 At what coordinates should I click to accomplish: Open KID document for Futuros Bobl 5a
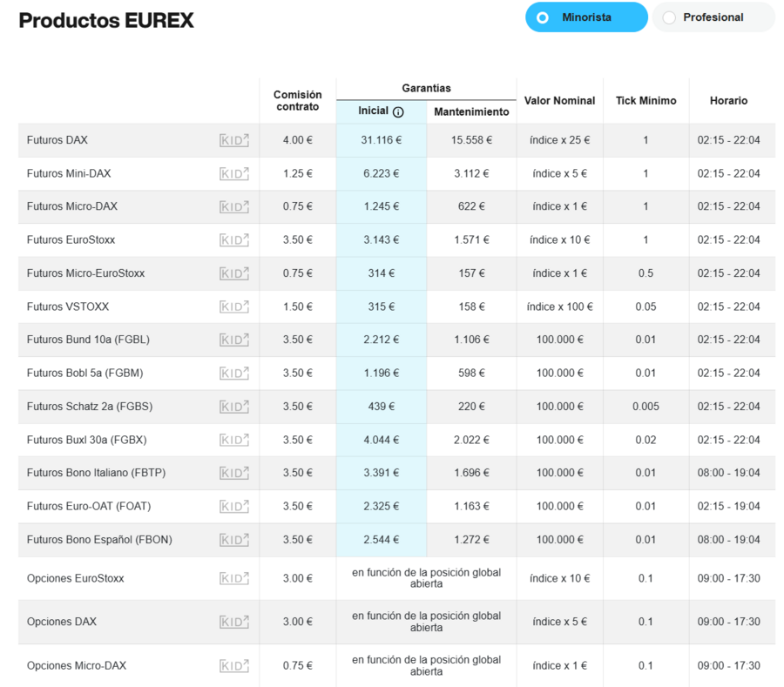tap(234, 374)
